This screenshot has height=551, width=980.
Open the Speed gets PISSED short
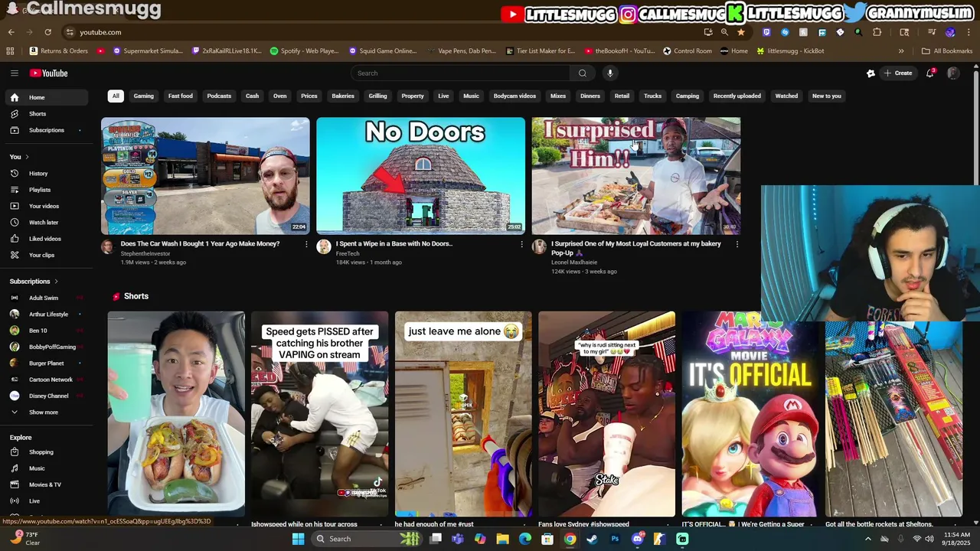320,414
